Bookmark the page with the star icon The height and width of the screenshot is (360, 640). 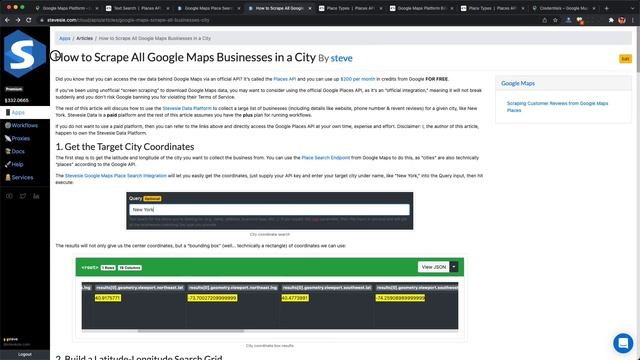coord(555,20)
